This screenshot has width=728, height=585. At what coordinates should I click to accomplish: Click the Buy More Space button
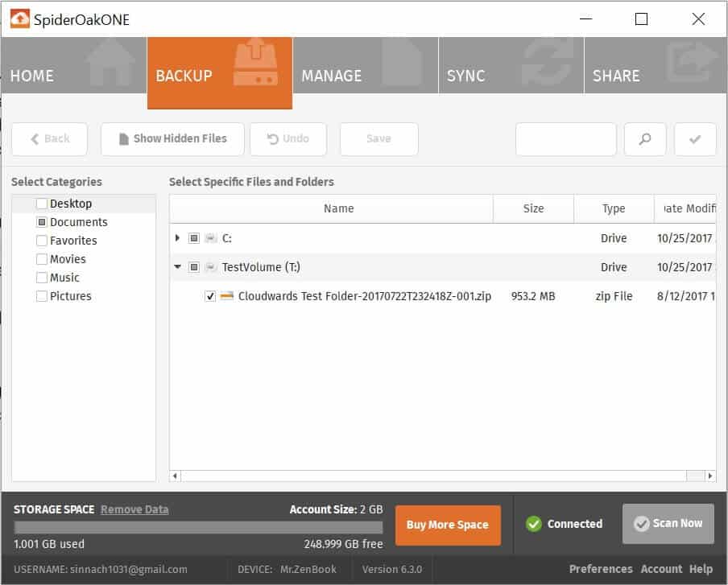448,525
